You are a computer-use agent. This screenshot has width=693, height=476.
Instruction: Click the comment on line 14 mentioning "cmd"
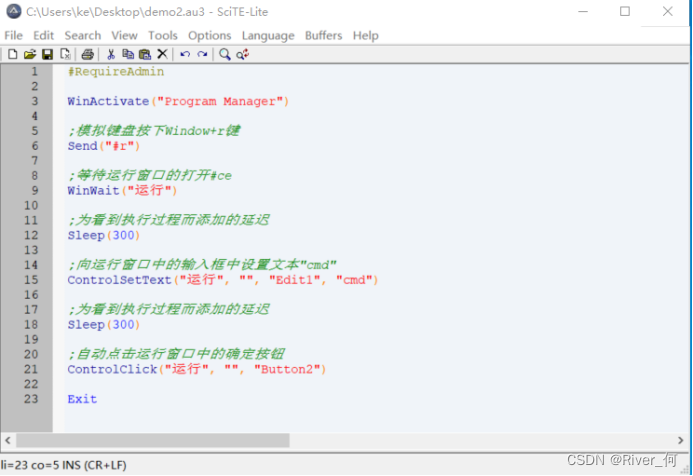point(202,265)
